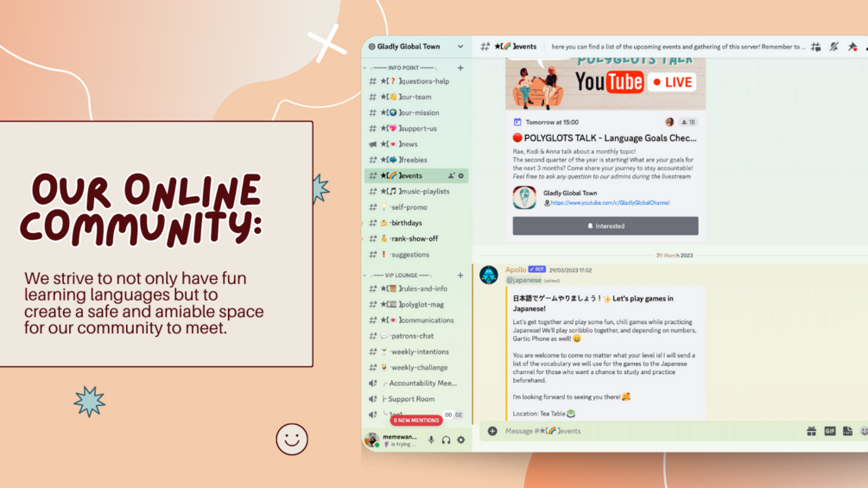The width and height of the screenshot is (868, 488).
Task: Open user settings gear icon
Action: [461, 440]
